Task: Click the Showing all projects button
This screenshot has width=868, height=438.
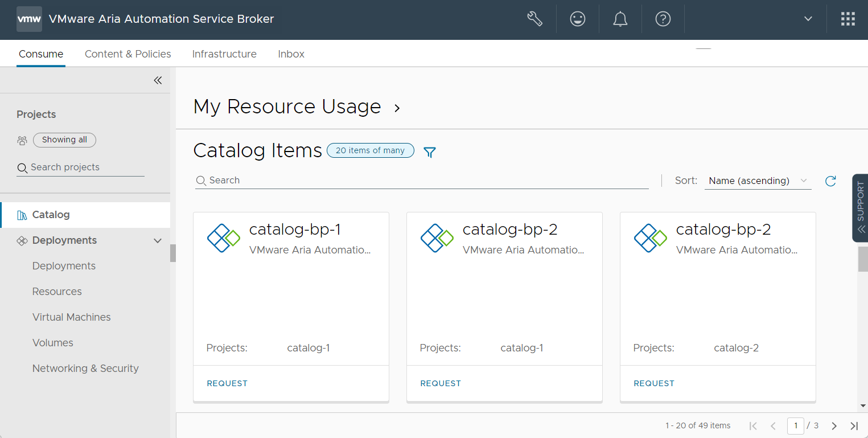Action: 64,140
